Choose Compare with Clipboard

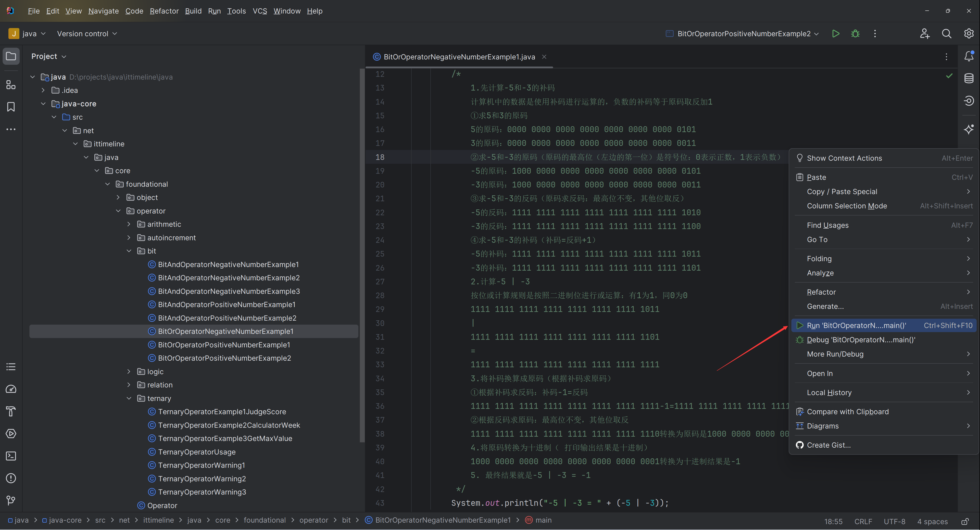884,411
